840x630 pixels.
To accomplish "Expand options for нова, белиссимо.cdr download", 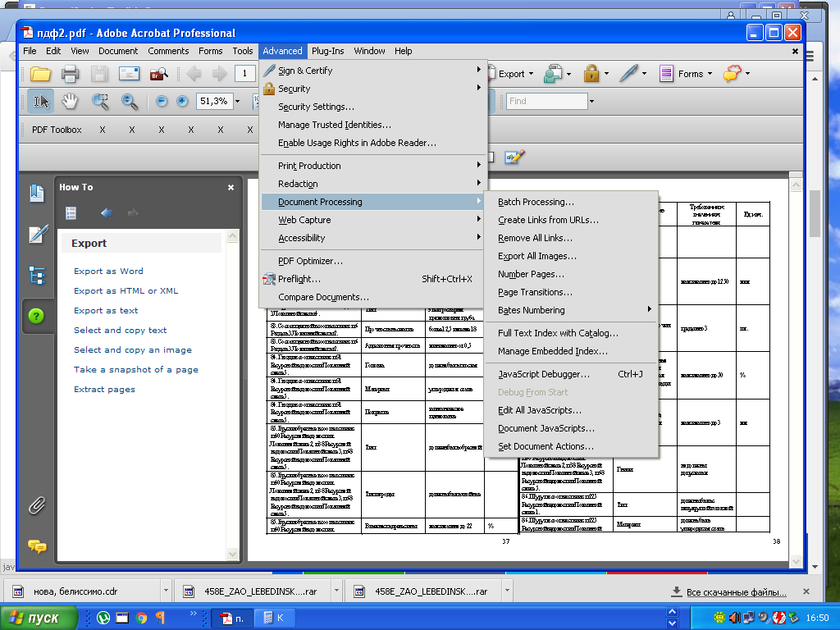I will pos(166,591).
